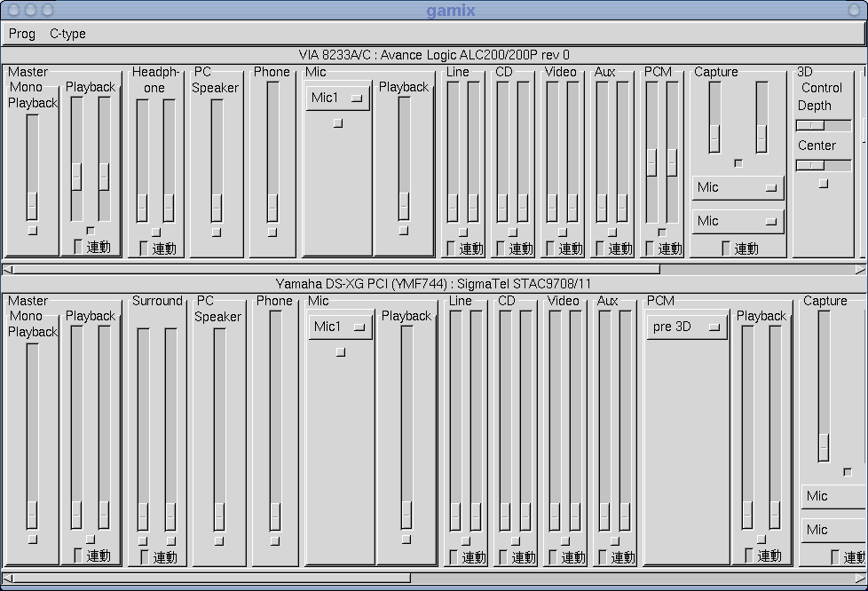Toggle the small box between VIA Capture sliders
The height and width of the screenshot is (591, 868).
(738, 163)
